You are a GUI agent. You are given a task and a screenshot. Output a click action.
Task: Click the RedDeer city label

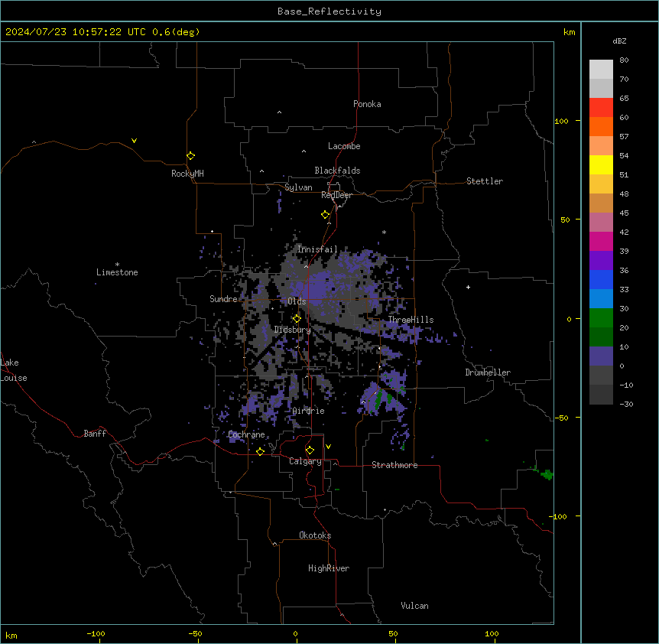point(336,195)
